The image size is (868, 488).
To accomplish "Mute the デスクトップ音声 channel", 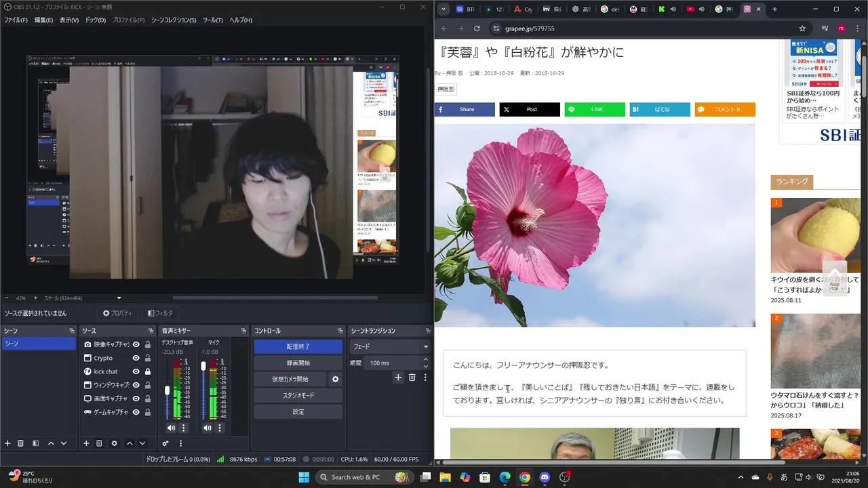I will [171, 428].
